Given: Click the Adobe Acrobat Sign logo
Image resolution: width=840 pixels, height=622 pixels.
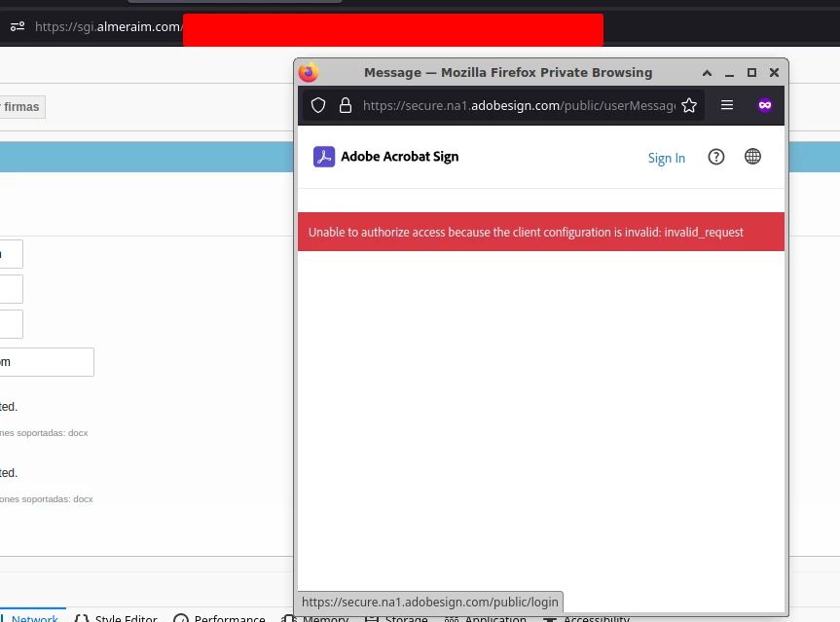Looking at the screenshot, I should 324,157.
